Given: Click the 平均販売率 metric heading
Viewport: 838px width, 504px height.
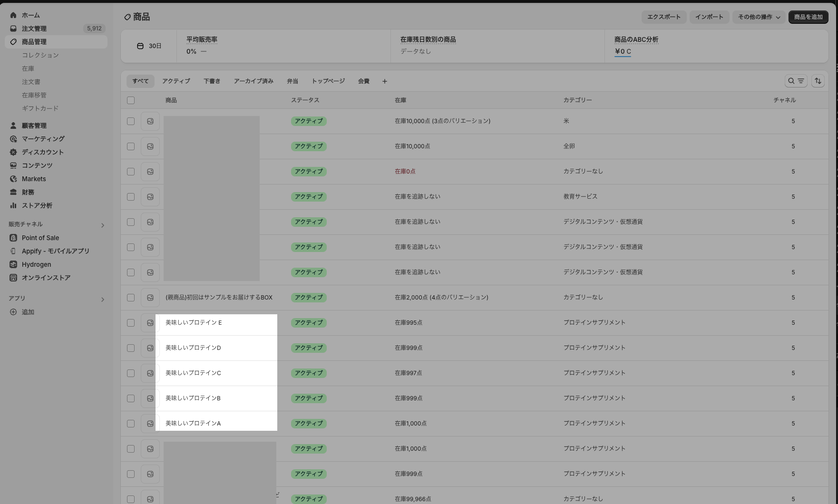Looking at the screenshot, I should coord(202,39).
